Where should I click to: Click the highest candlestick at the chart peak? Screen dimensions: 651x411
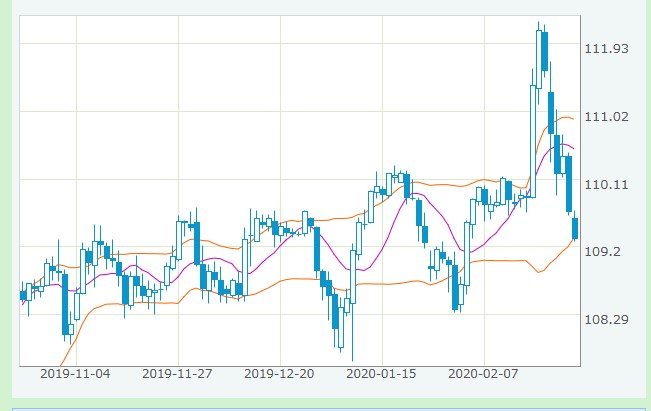(539, 60)
